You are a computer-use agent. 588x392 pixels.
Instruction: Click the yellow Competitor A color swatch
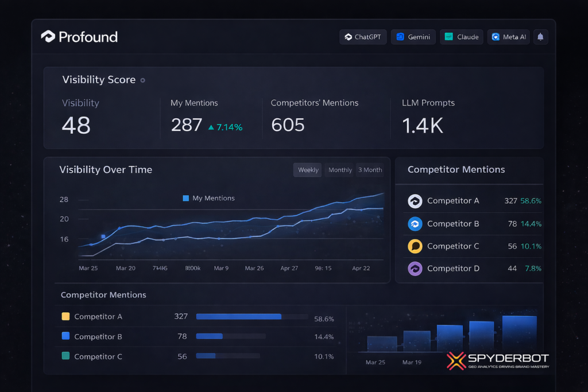[x=65, y=316]
